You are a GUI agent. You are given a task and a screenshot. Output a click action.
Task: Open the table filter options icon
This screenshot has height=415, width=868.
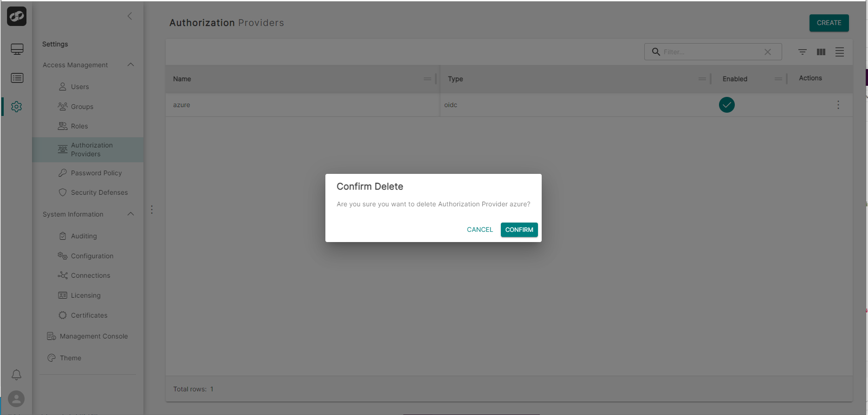803,52
